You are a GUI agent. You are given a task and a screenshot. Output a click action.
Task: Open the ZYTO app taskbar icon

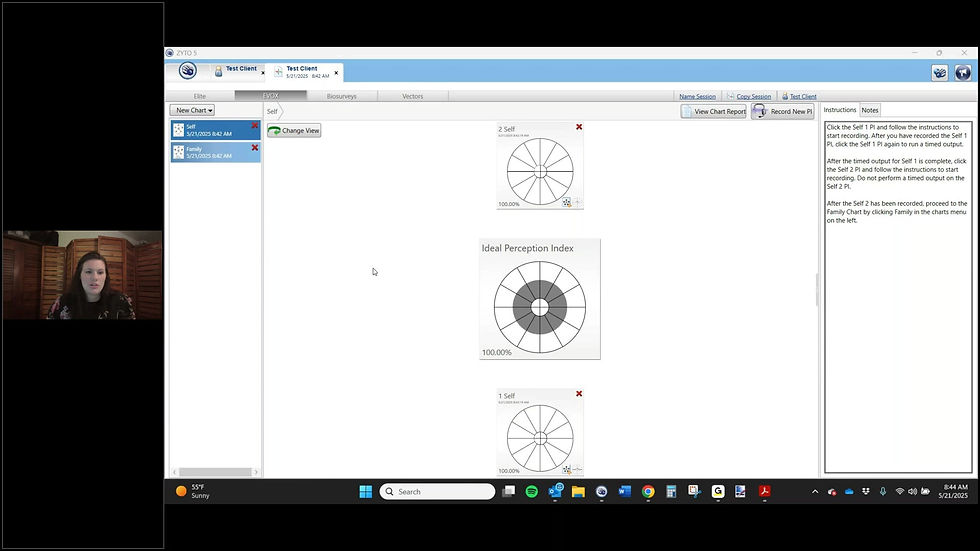601,492
